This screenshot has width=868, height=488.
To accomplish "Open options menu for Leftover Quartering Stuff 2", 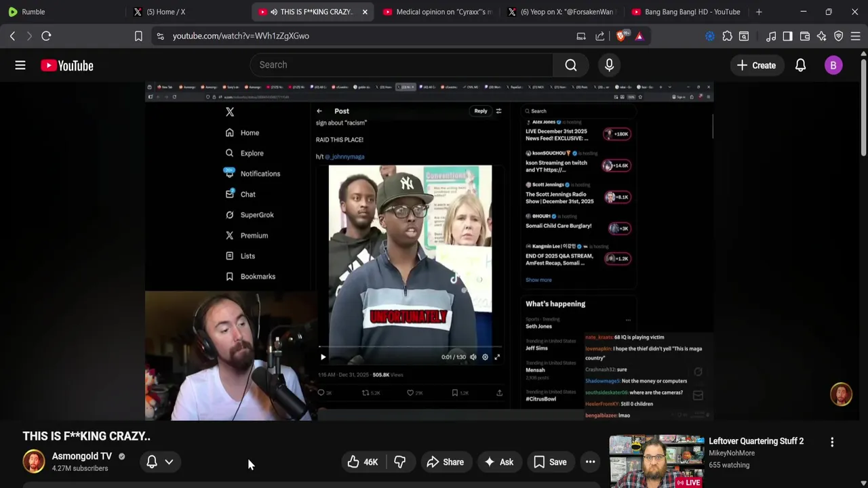I will coord(832,442).
